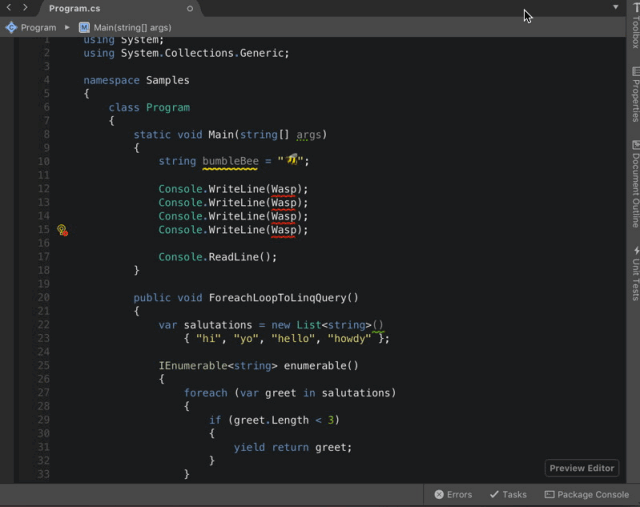Open the Toolbox side panel tab
This screenshot has width=640, height=507.
(x=633, y=28)
